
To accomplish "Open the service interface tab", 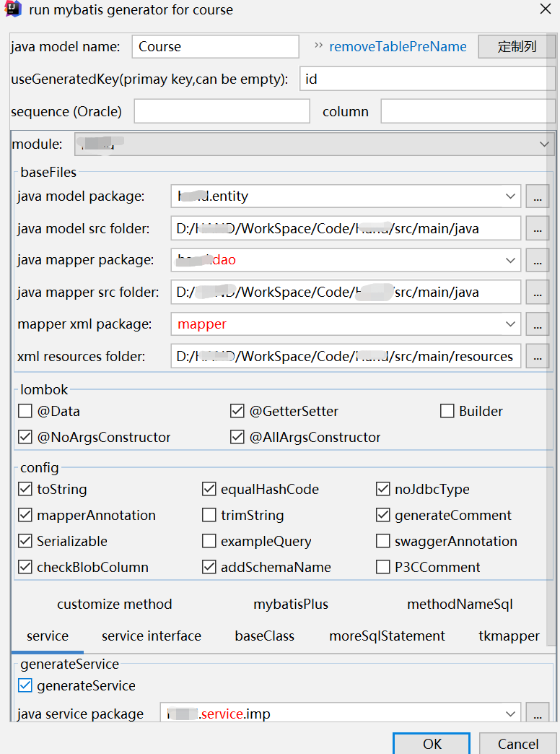I will [x=152, y=636].
